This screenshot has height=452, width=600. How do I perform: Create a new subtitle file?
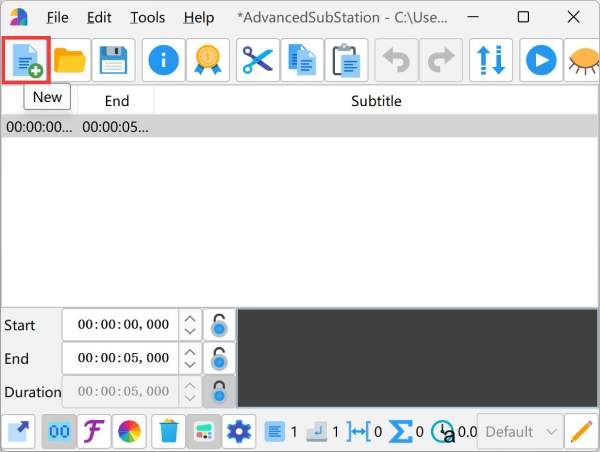pos(26,60)
